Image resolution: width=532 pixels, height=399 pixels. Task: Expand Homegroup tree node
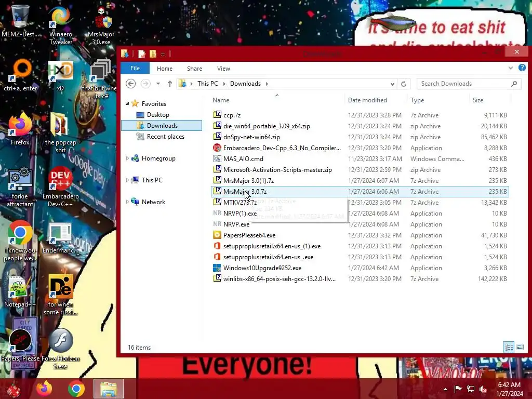[127, 158]
